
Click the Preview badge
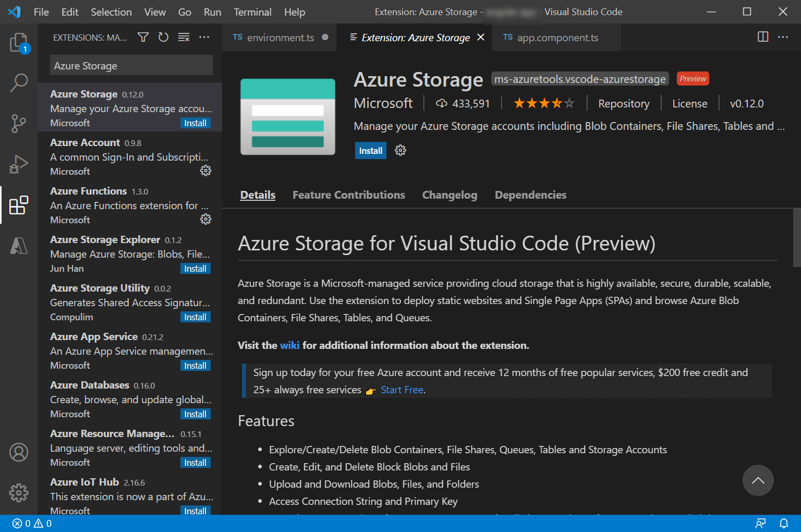pyautogui.click(x=693, y=78)
